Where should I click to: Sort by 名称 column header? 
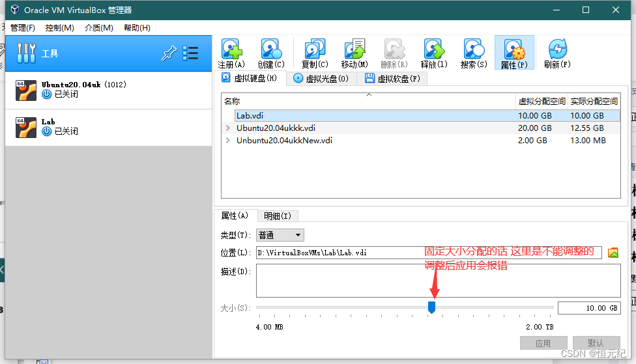(x=368, y=102)
